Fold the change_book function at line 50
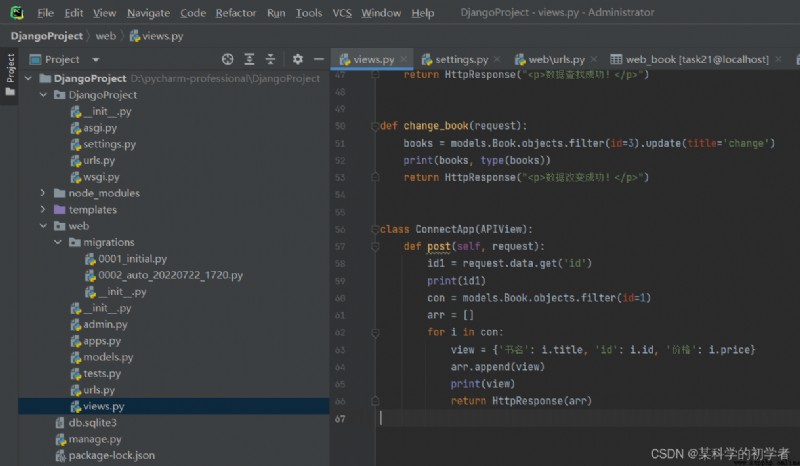This screenshot has height=466, width=800. (x=375, y=126)
